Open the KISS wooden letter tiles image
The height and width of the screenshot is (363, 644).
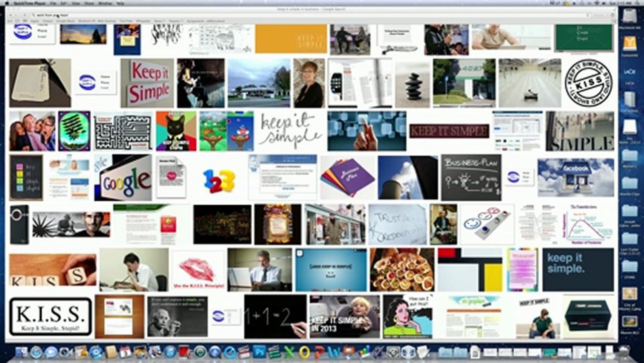click(x=52, y=270)
